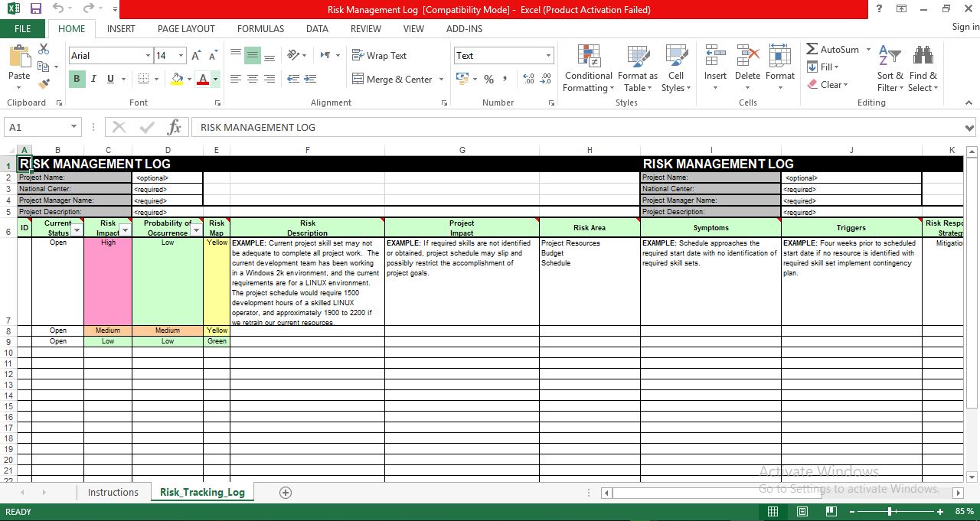Open Format cells menu
This screenshot has height=521, width=980.
[x=779, y=69]
